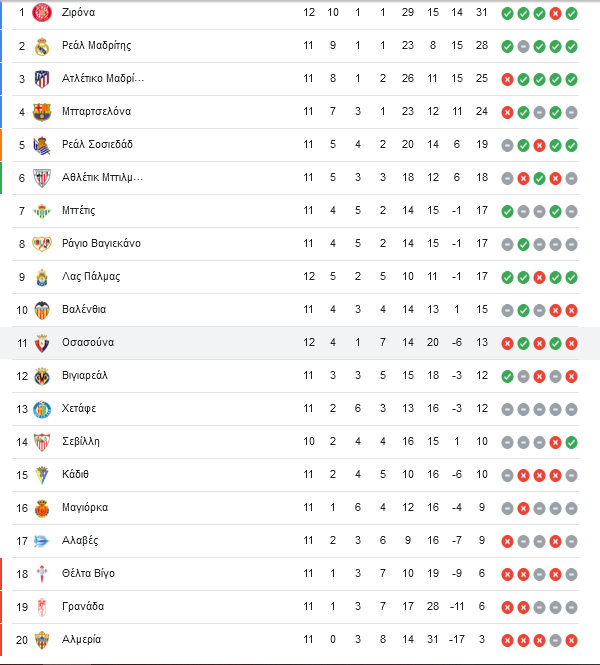Click Sevilla's latest green win icon

[571, 443]
